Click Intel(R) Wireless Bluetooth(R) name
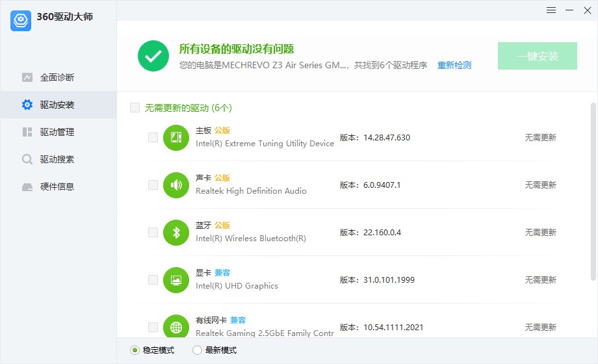Image resolution: width=598 pixels, height=364 pixels. (x=250, y=239)
